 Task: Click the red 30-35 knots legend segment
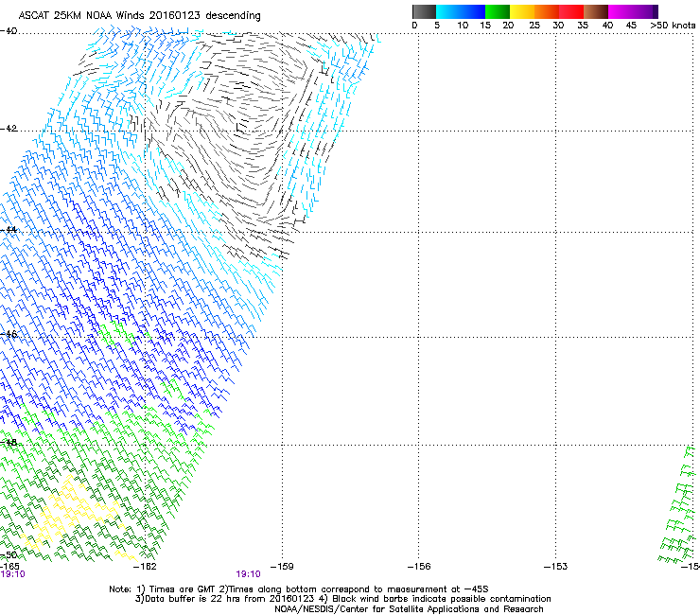pos(571,11)
